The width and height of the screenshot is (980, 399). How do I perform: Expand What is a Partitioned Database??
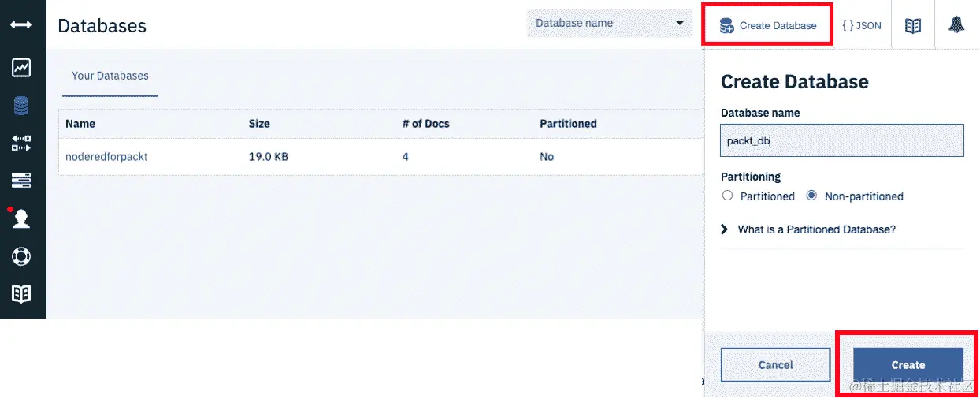pyautogui.click(x=809, y=229)
